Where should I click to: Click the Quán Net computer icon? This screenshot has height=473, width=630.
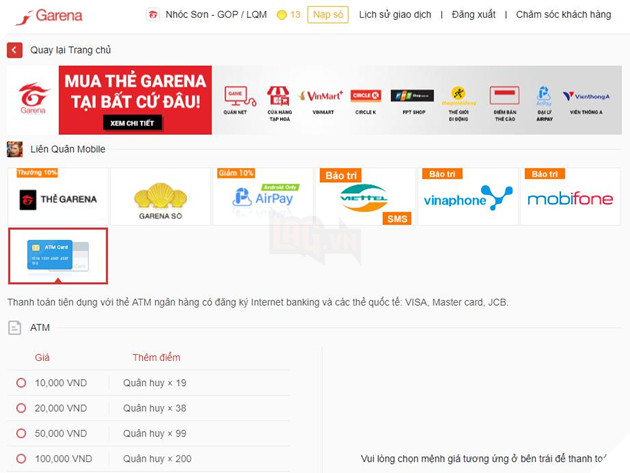239,96
